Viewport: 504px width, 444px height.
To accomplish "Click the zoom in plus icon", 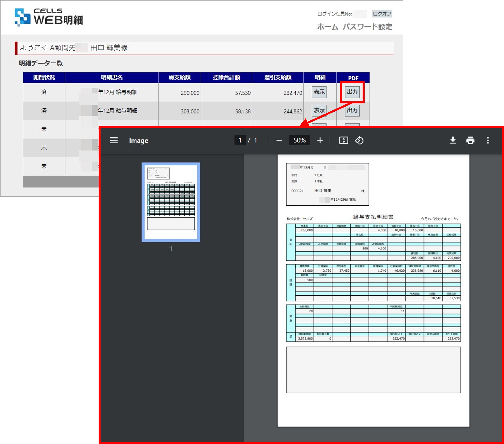I will click(320, 141).
